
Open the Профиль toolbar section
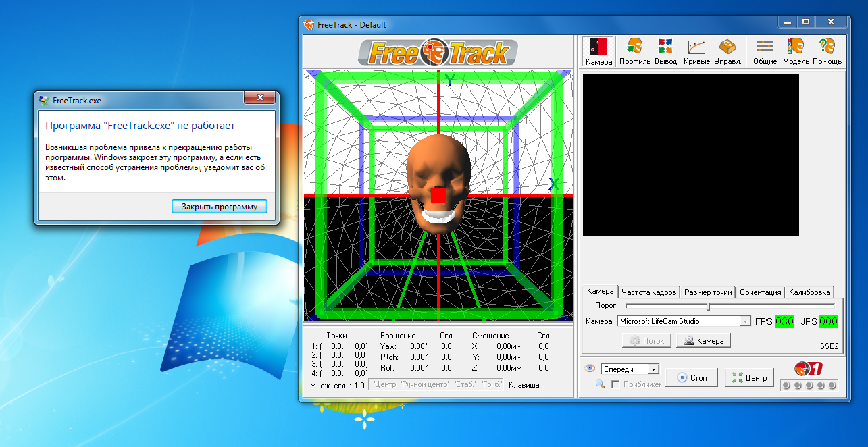[x=634, y=51]
